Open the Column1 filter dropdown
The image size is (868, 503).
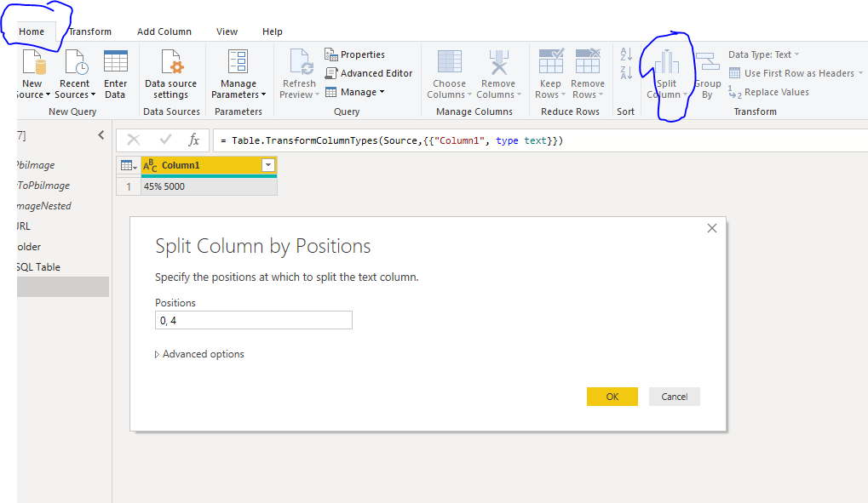[268, 165]
